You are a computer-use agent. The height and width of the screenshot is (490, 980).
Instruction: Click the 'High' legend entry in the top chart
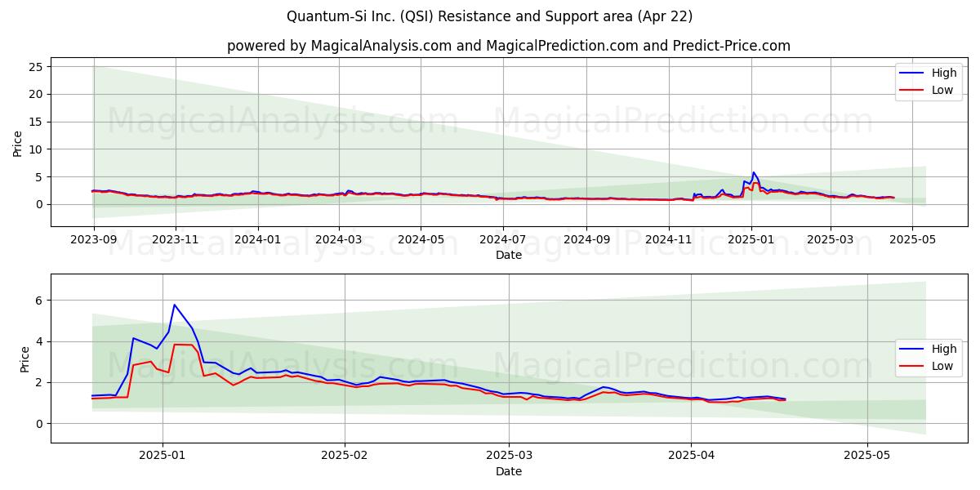click(944, 73)
